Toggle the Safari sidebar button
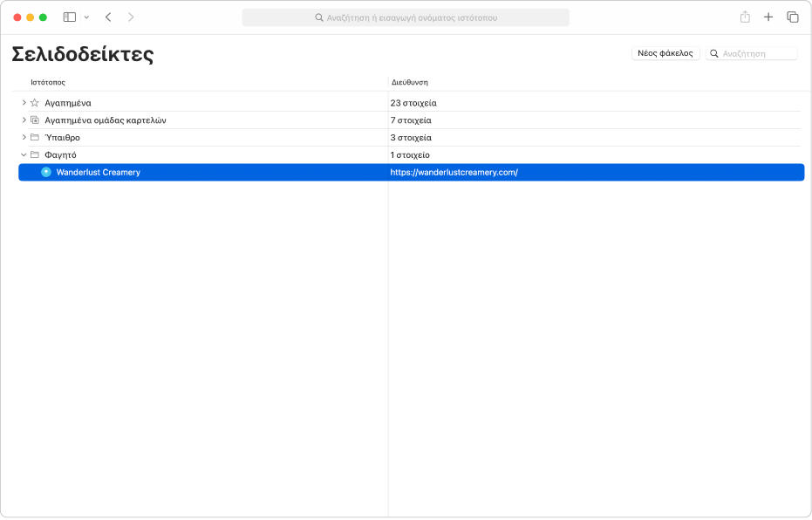Image resolution: width=812 pixels, height=520 pixels. [70, 17]
